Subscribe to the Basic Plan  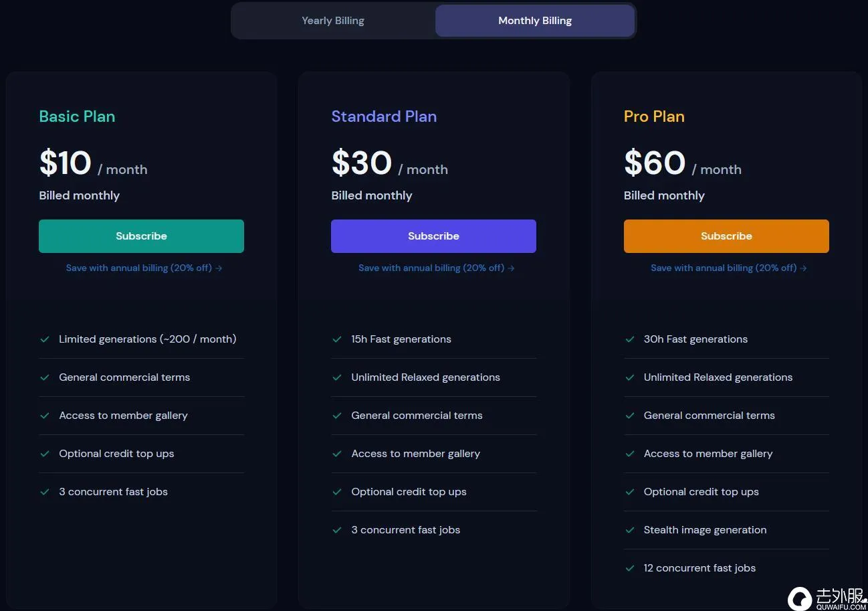(x=141, y=236)
